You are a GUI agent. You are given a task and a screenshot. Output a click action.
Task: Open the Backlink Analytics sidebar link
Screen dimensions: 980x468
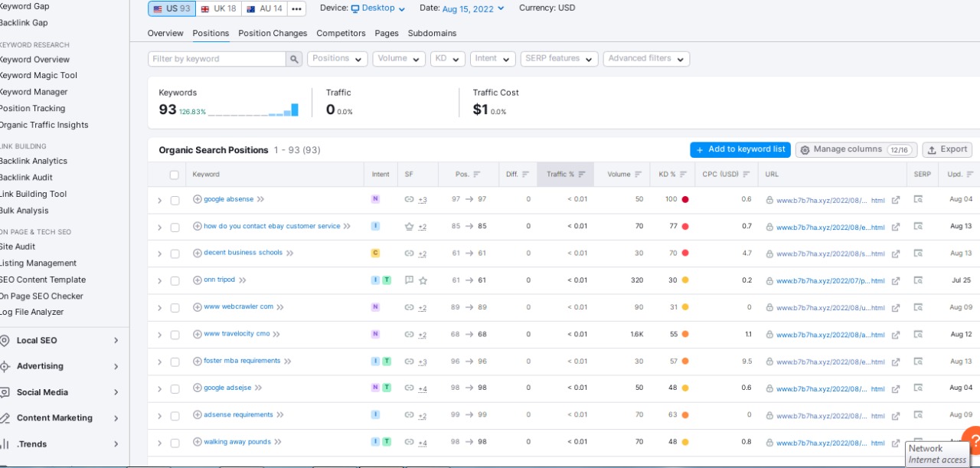(x=33, y=162)
